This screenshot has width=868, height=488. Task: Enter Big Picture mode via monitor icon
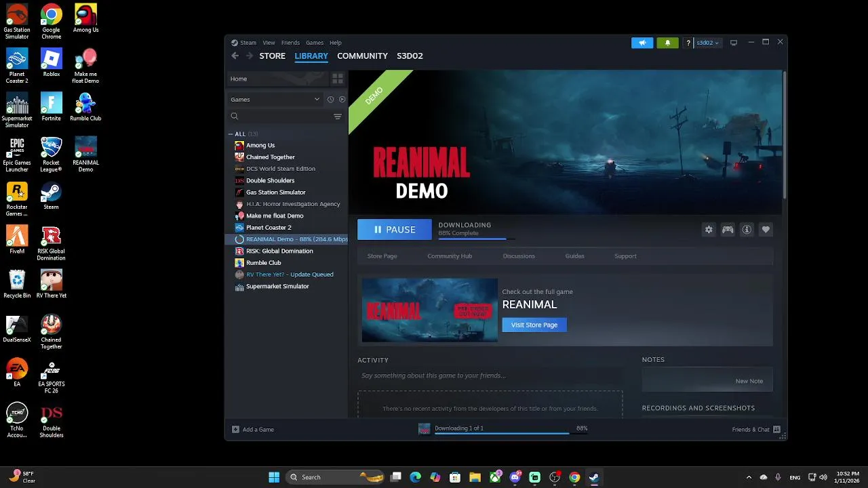tap(733, 43)
